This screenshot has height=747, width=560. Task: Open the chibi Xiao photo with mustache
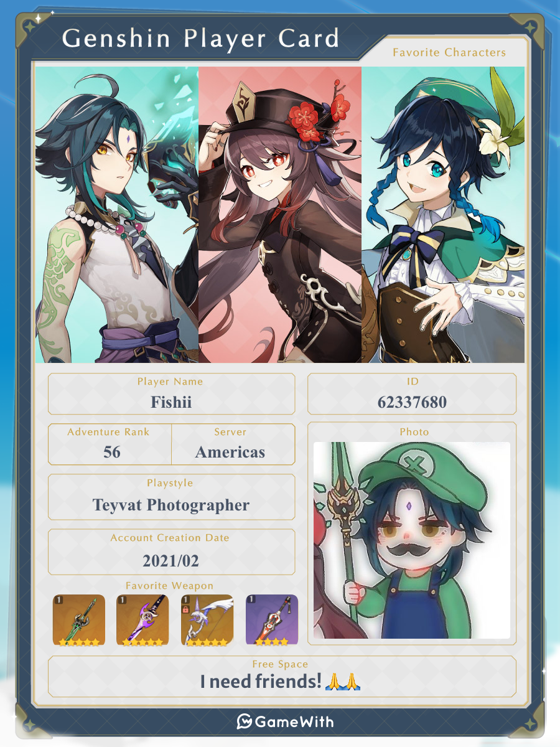click(412, 540)
